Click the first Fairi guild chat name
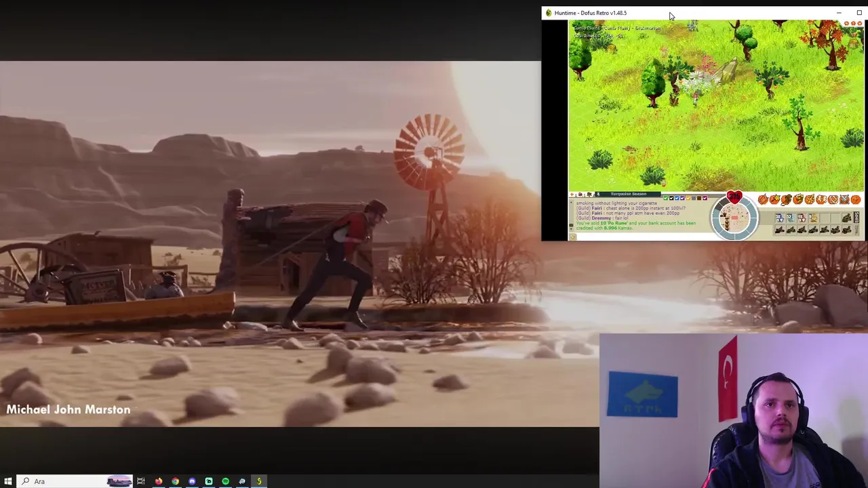The height and width of the screenshot is (488, 868). (x=597, y=208)
